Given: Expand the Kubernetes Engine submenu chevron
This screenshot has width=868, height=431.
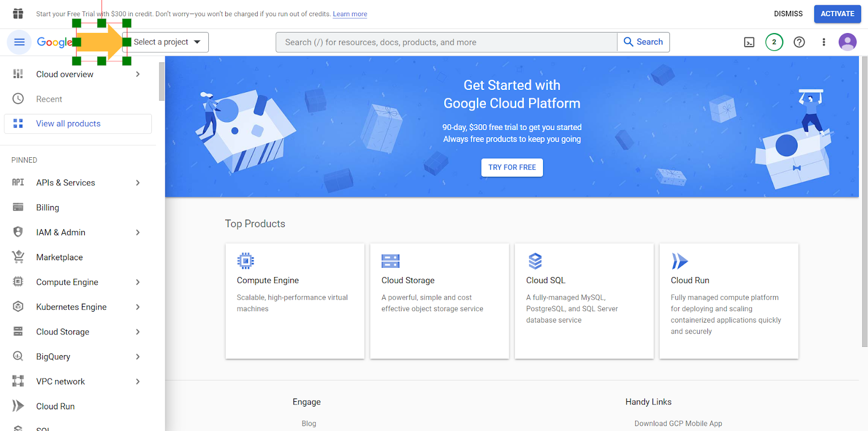Looking at the screenshot, I should click(x=138, y=307).
